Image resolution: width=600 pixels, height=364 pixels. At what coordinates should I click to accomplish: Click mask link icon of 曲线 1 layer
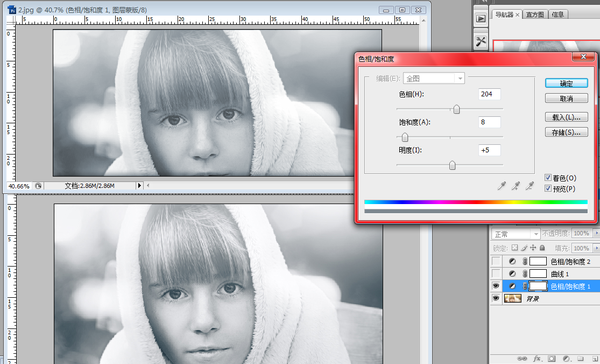pos(525,274)
